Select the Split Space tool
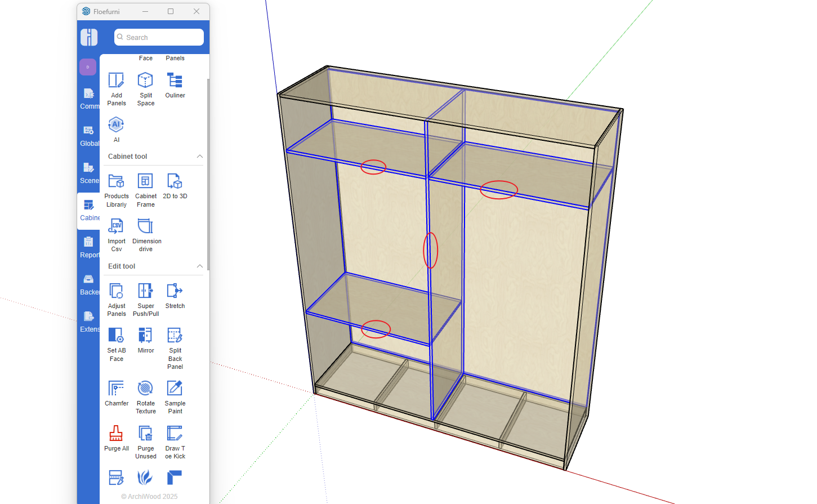This screenshot has height=504, width=817. [x=145, y=88]
